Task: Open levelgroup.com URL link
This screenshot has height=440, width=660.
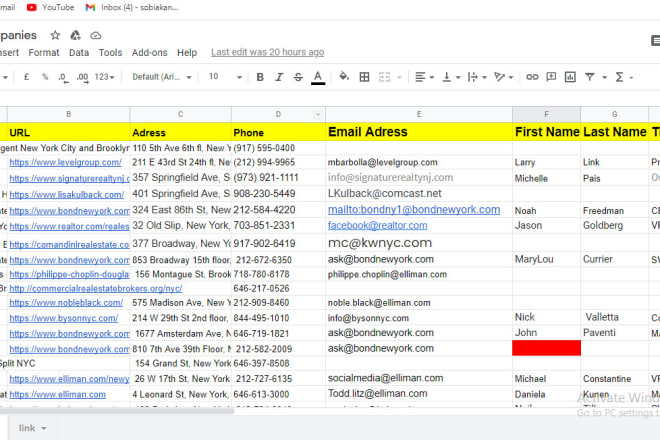Action: [x=65, y=163]
